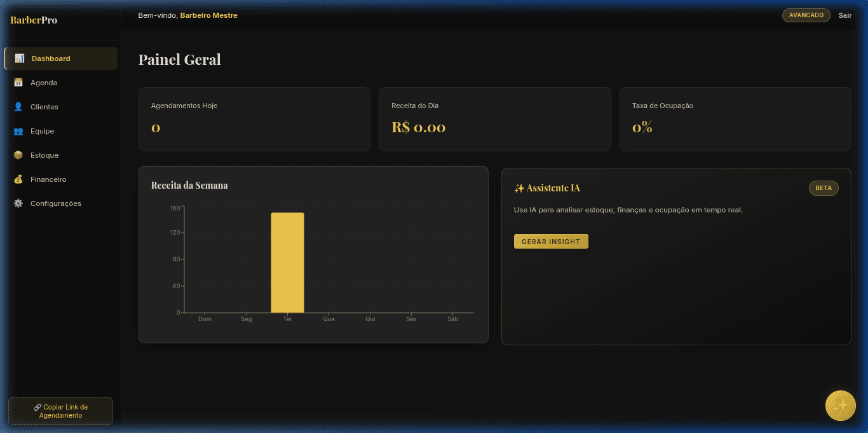Open the Clientes page

(x=61, y=107)
